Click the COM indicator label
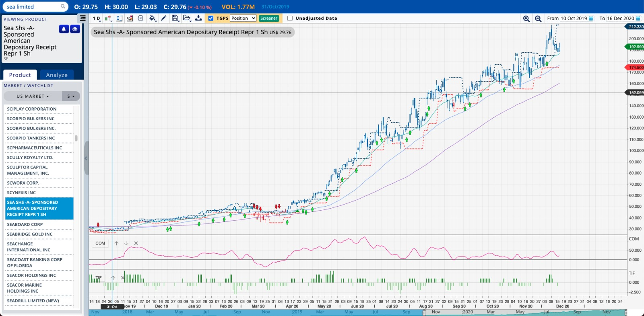Image resolution: width=644 pixels, height=316 pixels. [100, 243]
